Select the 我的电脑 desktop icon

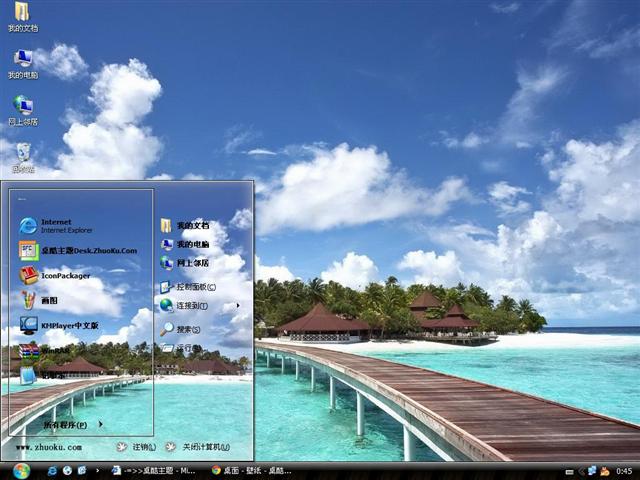click(x=22, y=63)
